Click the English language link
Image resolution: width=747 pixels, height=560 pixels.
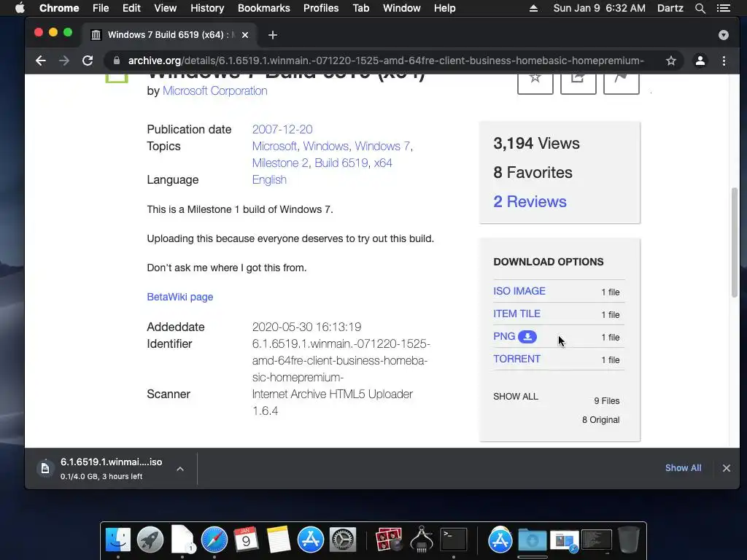[x=269, y=179]
